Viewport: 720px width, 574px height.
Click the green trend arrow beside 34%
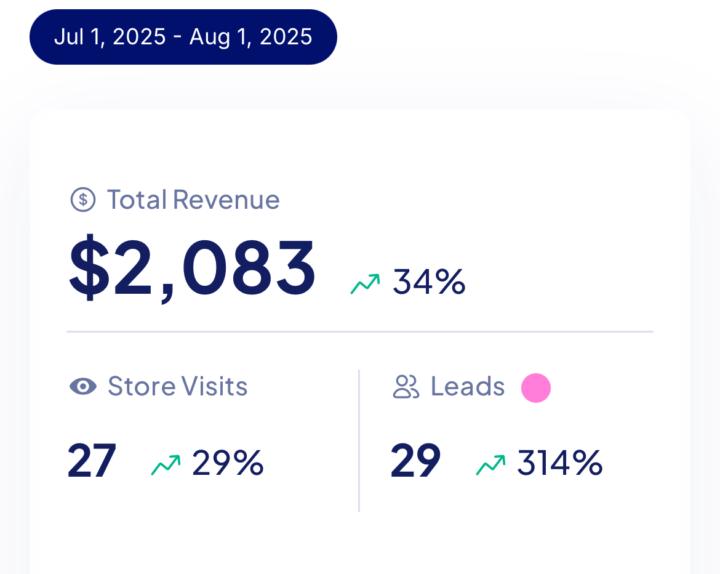point(366,283)
